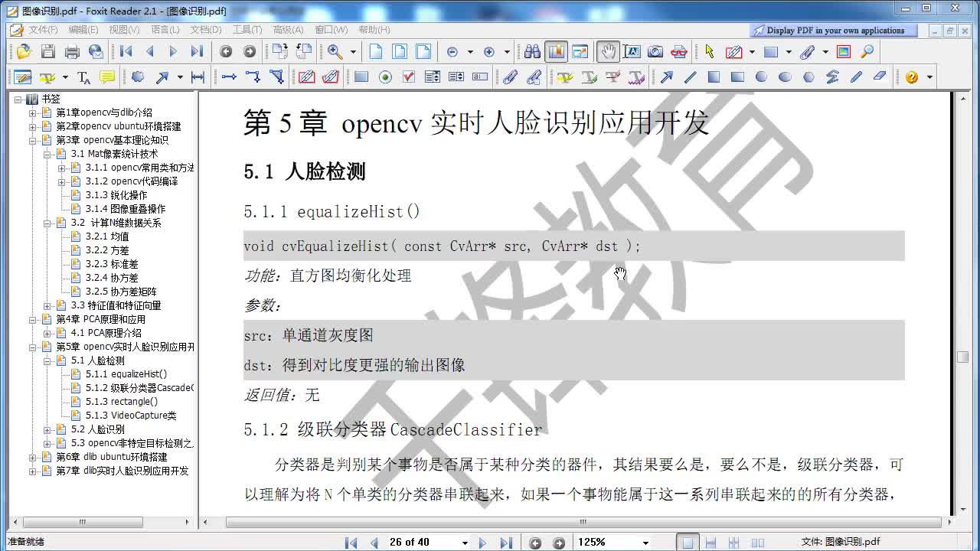
Task: Click the Print icon in toolbar
Action: [72, 52]
